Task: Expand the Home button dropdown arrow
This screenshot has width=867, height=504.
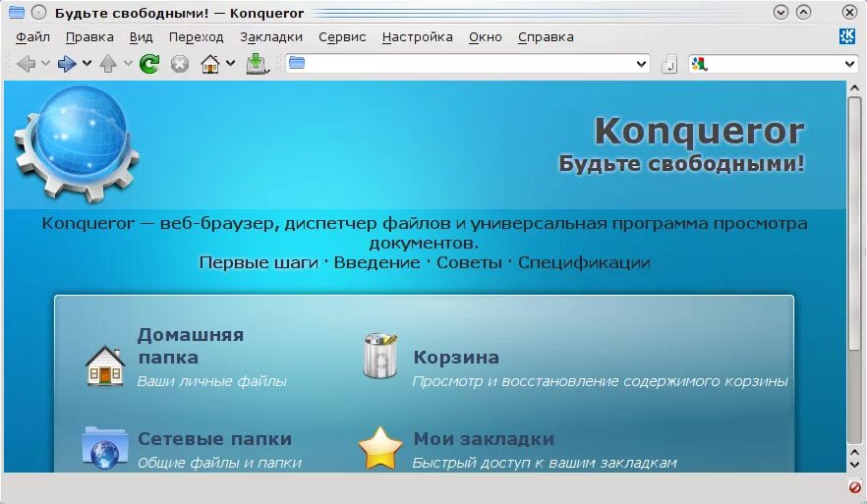Action: point(231,64)
